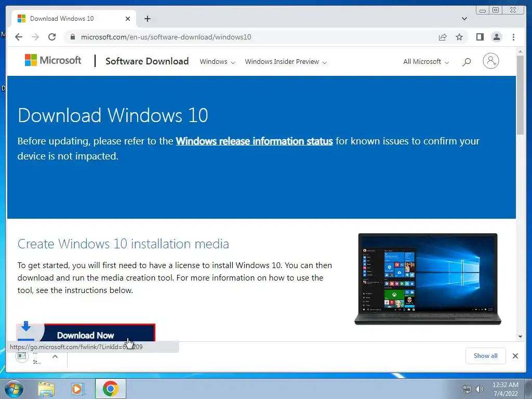Go back with the browser back arrow
The image size is (532, 399).
(x=19, y=37)
